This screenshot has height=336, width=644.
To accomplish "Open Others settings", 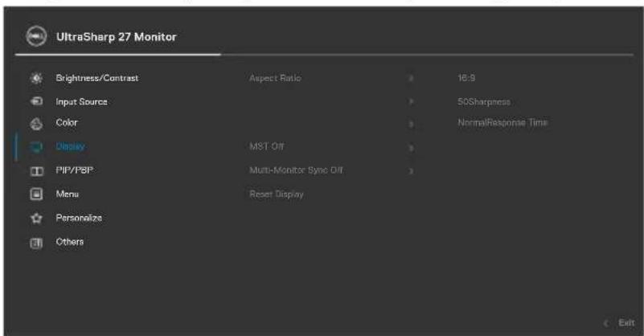I will point(70,241).
